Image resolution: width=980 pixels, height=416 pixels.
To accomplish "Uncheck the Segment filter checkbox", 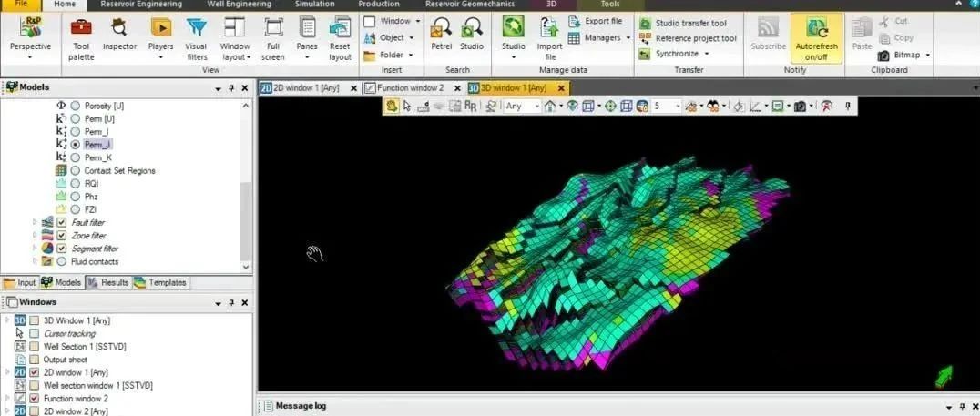I will point(61,249).
